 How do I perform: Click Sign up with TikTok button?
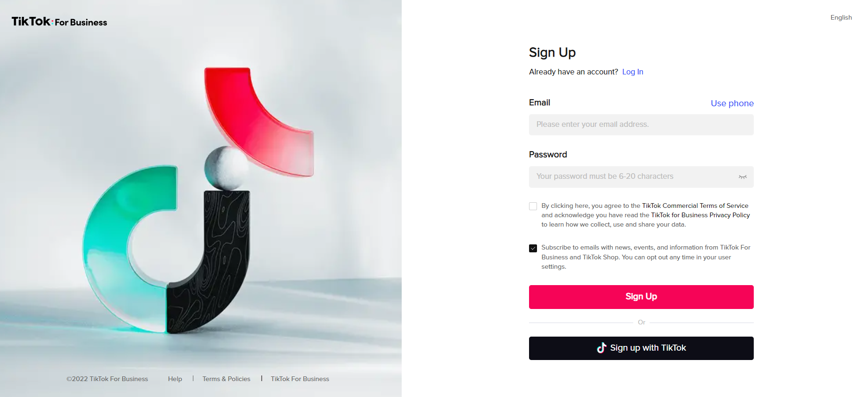[641, 348]
